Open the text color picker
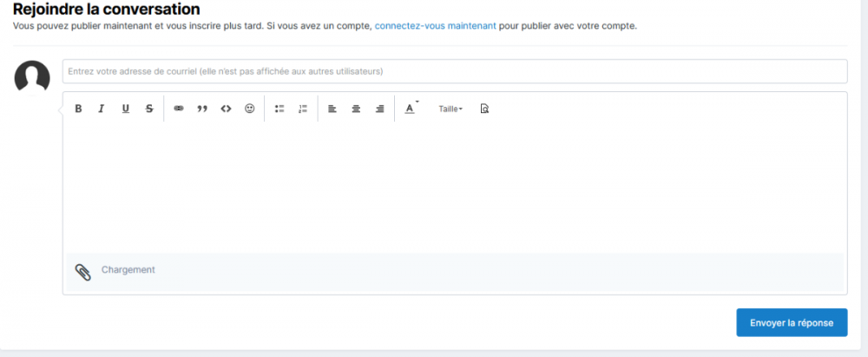 tap(411, 108)
